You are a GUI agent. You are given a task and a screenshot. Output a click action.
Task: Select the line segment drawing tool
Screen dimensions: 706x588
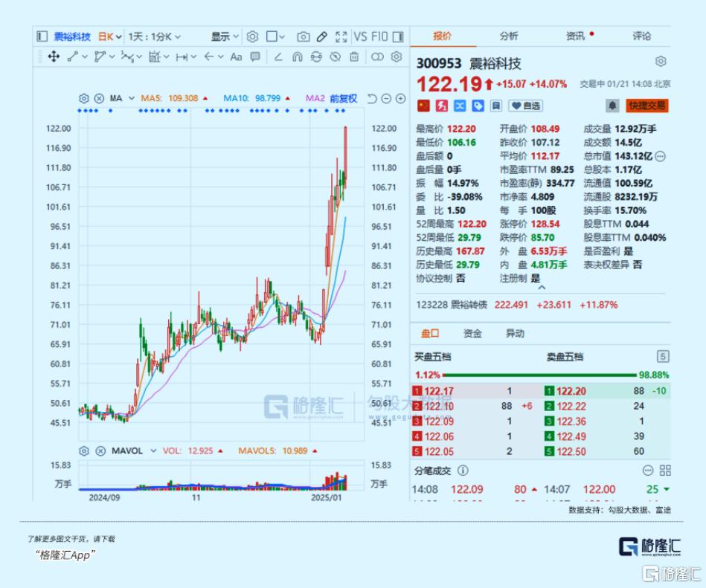click(x=72, y=56)
